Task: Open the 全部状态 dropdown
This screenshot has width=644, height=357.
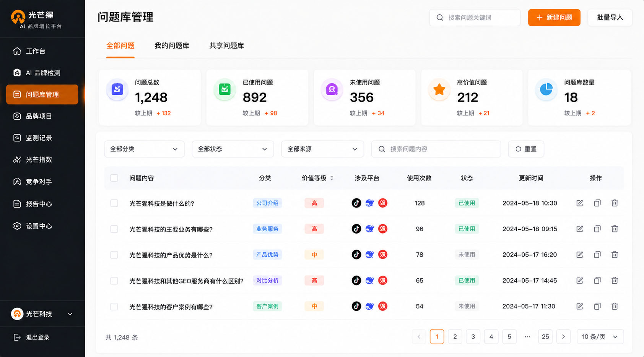Action: tap(233, 149)
